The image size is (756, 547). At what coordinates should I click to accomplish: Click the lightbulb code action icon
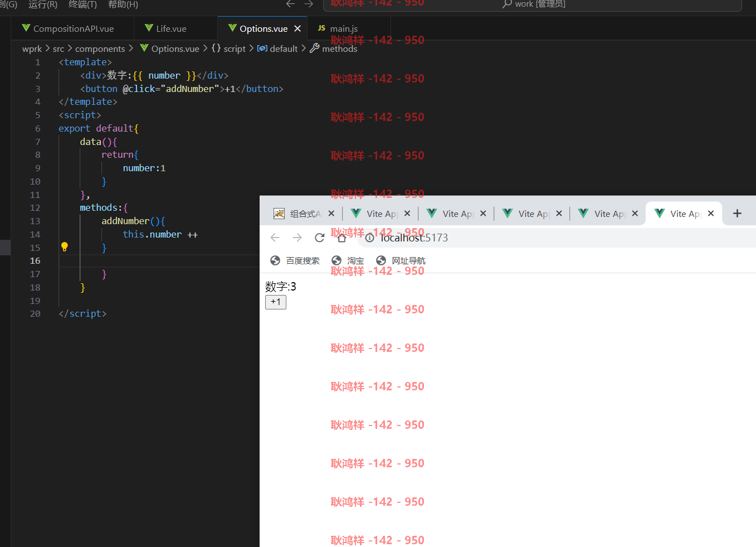coord(65,247)
